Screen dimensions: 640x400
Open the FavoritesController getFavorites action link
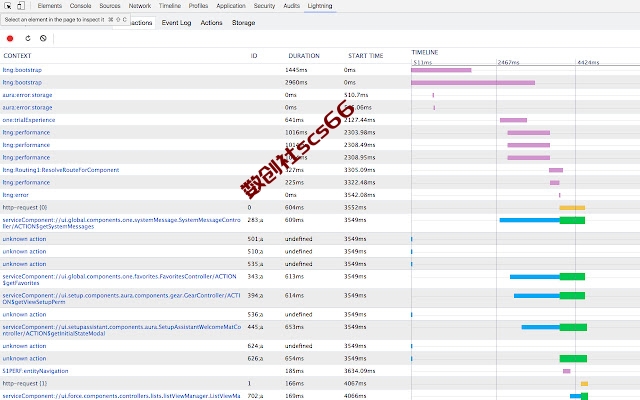tap(120, 280)
